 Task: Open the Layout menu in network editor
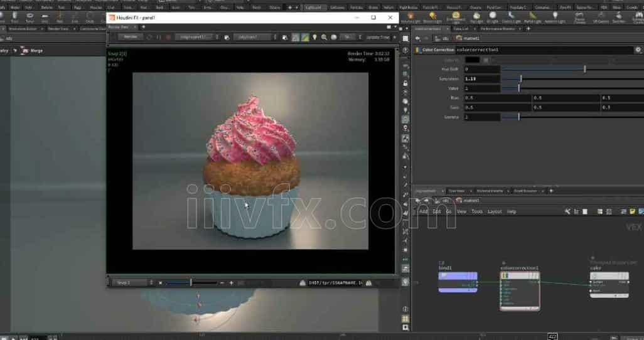click(495, 211)
